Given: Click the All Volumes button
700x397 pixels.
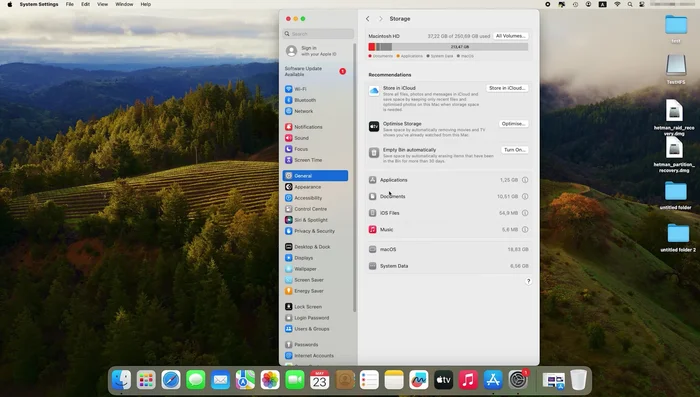Looking at the screenshot, I should click(x=511, y=36).
